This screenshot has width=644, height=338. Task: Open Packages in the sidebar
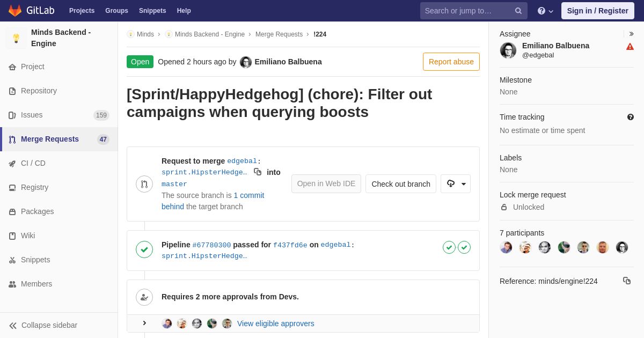[59, 211]
